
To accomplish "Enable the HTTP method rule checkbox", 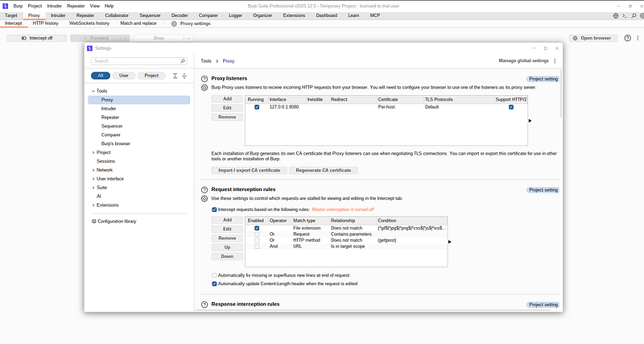I will [x=257, y=240].
